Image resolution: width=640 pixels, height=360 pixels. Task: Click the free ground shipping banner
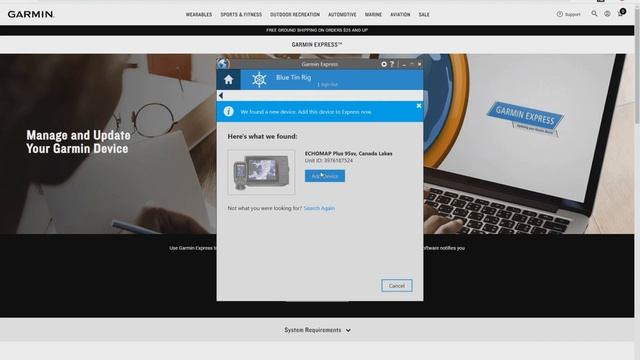click(x=317, y=30)
